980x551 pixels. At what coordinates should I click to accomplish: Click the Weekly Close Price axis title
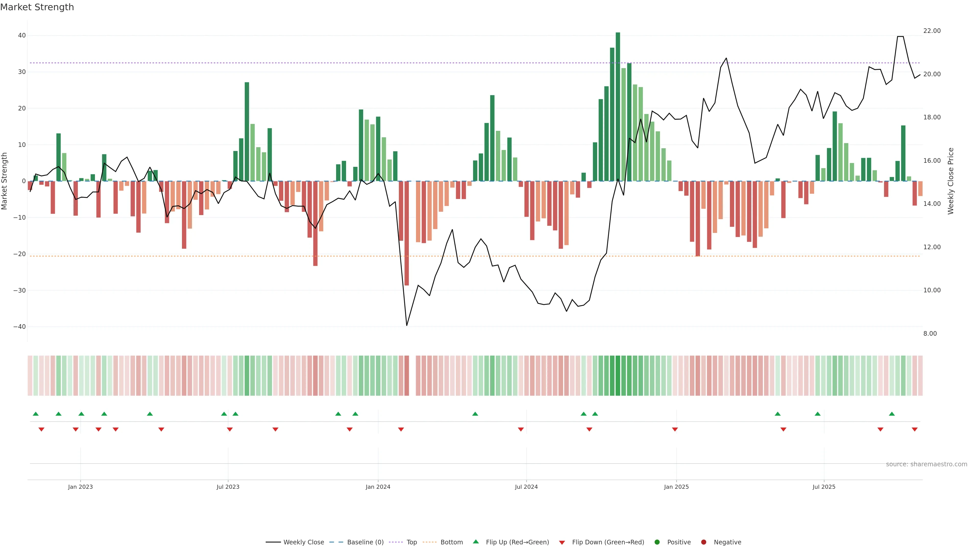pyautogui.click(x=951, y=181)
